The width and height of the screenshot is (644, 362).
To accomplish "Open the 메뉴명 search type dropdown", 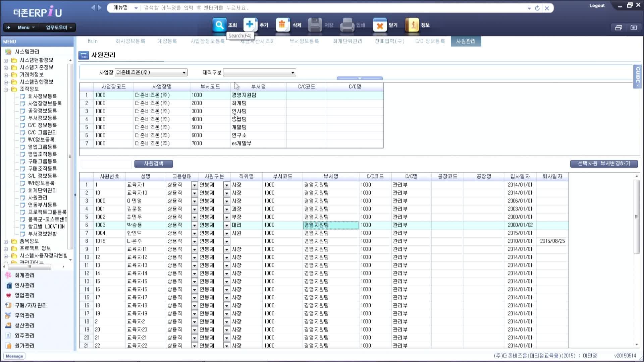I will pyautogui.click(x=136, y=8).
